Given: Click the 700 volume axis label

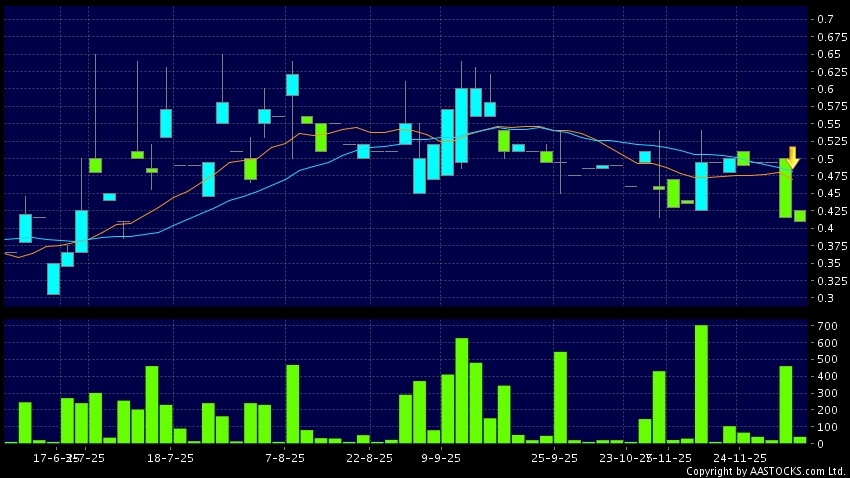Looking at the screenshot, I should click(x=825, y=327).
